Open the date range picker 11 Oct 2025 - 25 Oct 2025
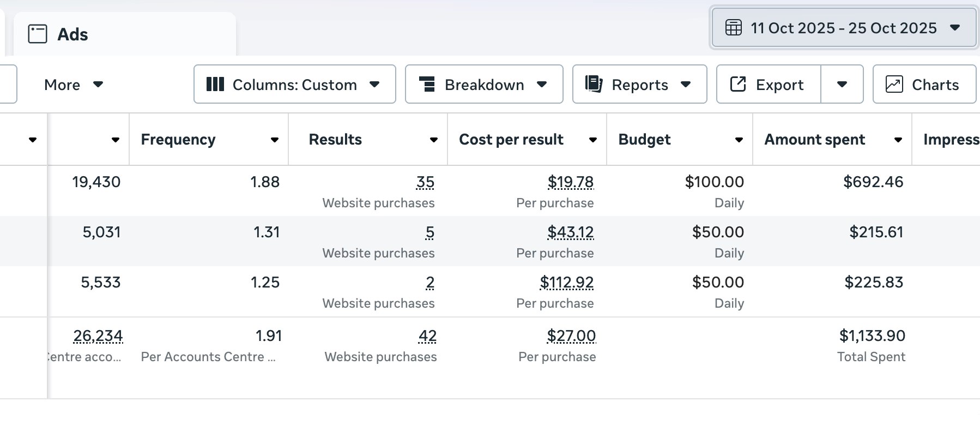The height and width of the screenshot is (431, 980). (844, 28)
